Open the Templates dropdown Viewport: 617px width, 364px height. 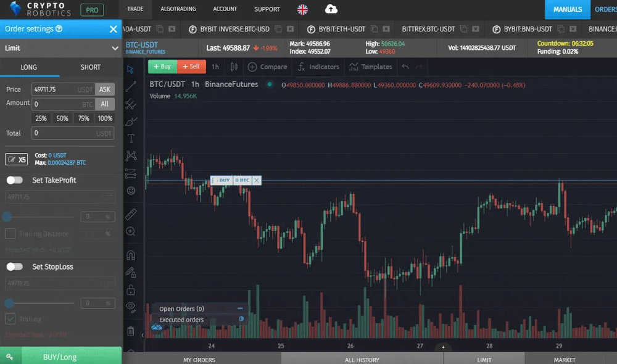pos(370,67)
